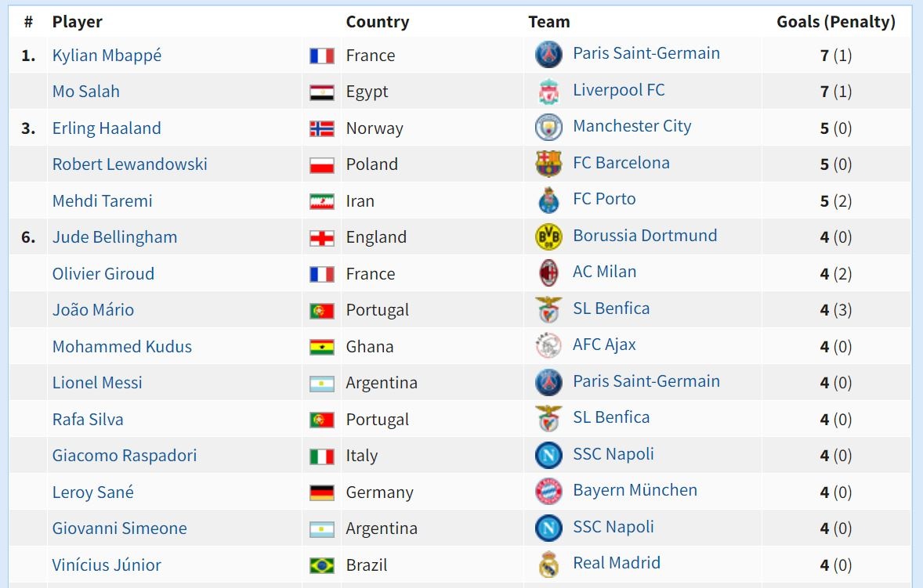Image resolution: width=923 pixels, height=588 pixels.
Task: Click the Brazil flag icon
Action: coord(322,565)
